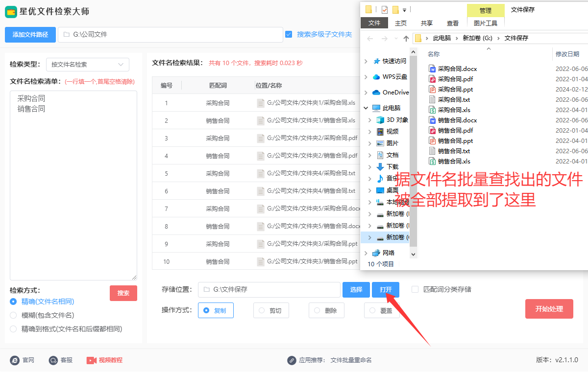Click 文件保存 in Explorer address bar

(516, 38)
